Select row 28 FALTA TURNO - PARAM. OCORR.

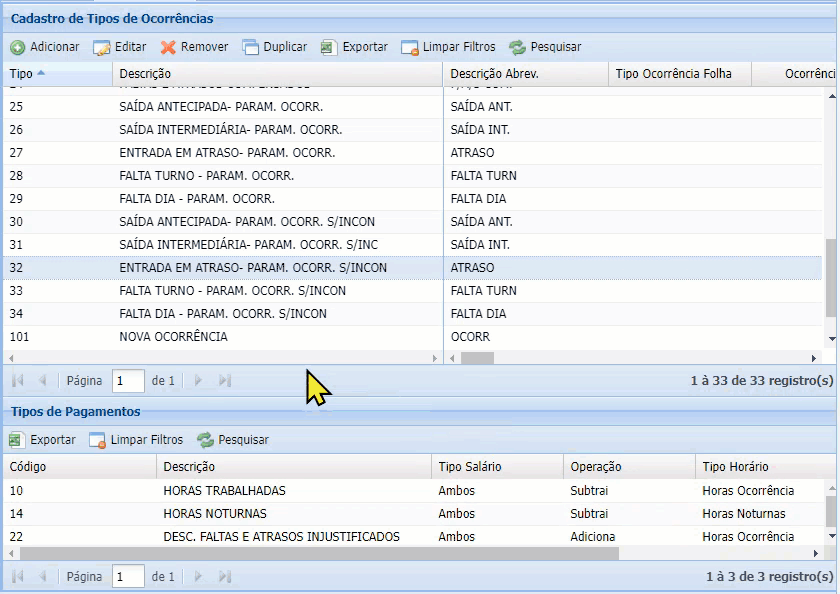click(206, 176)
